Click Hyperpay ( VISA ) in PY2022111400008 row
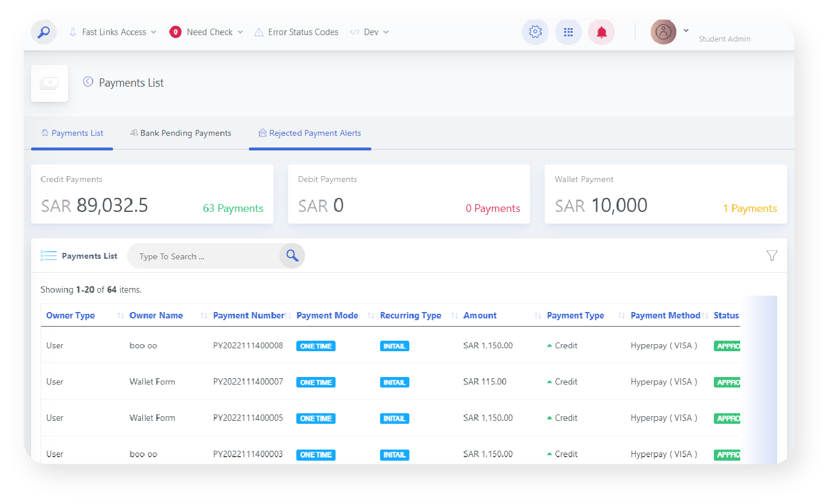The width and height of the screenshot is (831, 504). [664, 345]
